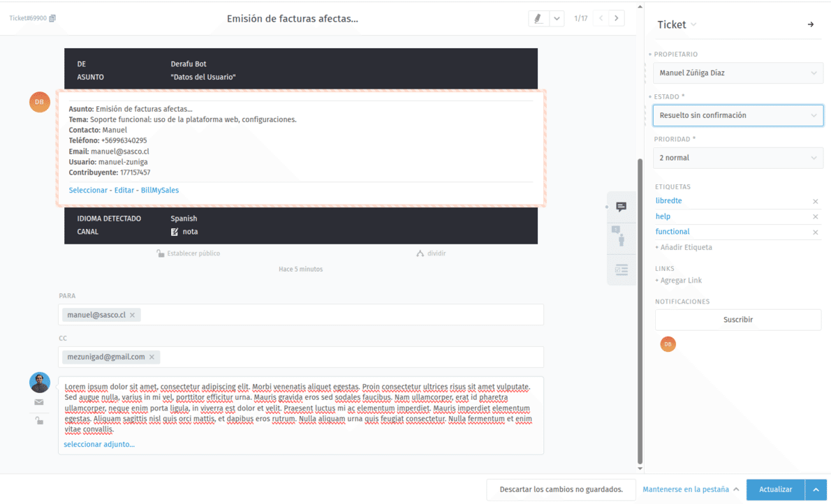
Task: Copy ticket number with the clipboard icon
Action: coord(52,19)
